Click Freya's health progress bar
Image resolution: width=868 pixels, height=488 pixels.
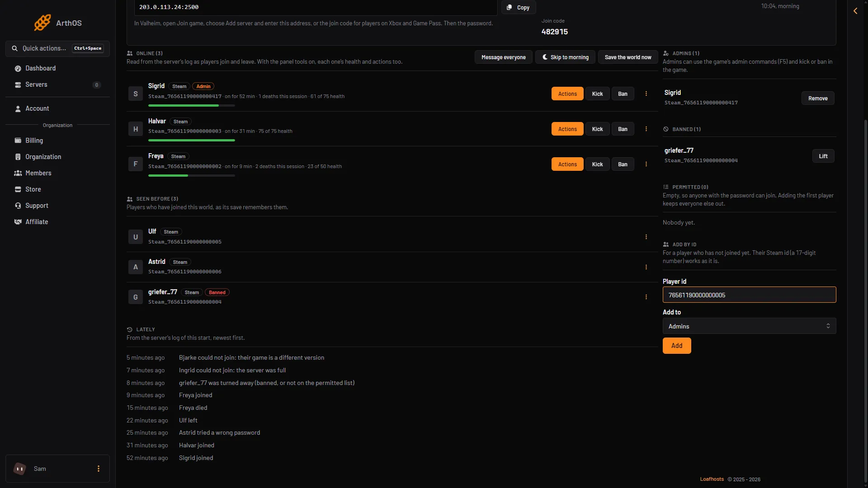click(x=192, y=176)
